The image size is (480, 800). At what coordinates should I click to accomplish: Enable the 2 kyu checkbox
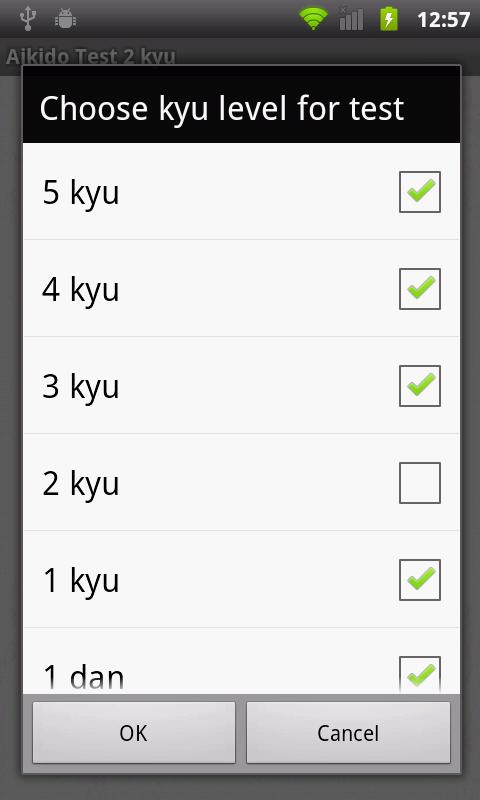coord(420,483)
